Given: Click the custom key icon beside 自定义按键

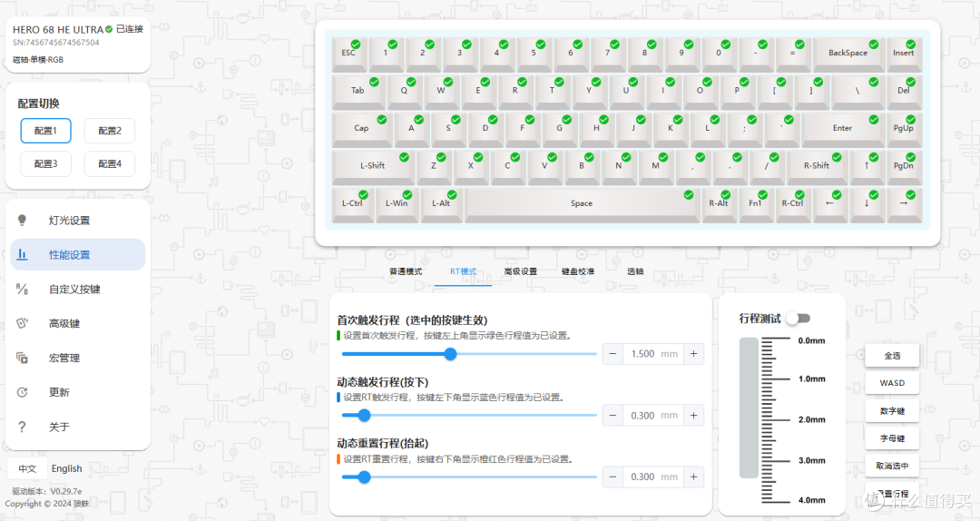Looking at the screenshot, I should (22, 289).
